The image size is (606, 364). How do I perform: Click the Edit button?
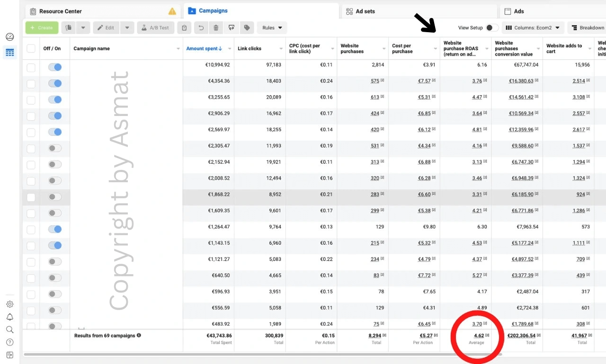coord(106,28)
